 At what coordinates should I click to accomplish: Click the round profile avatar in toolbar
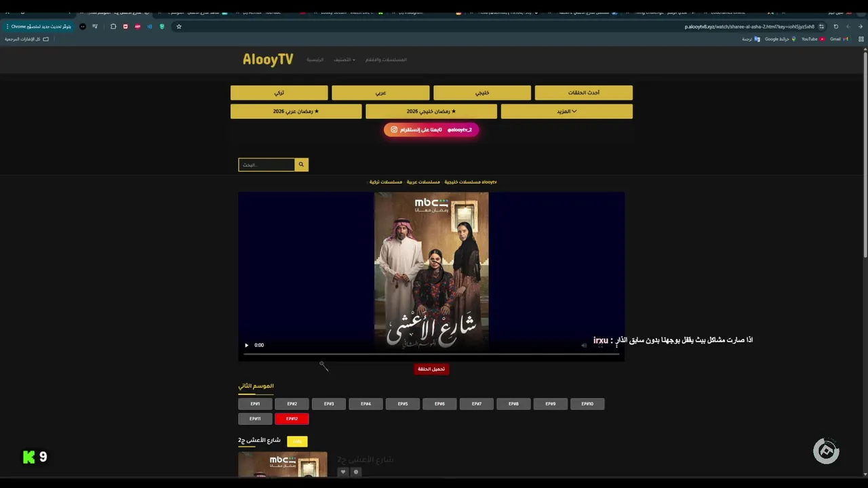(x=83, y=26)
